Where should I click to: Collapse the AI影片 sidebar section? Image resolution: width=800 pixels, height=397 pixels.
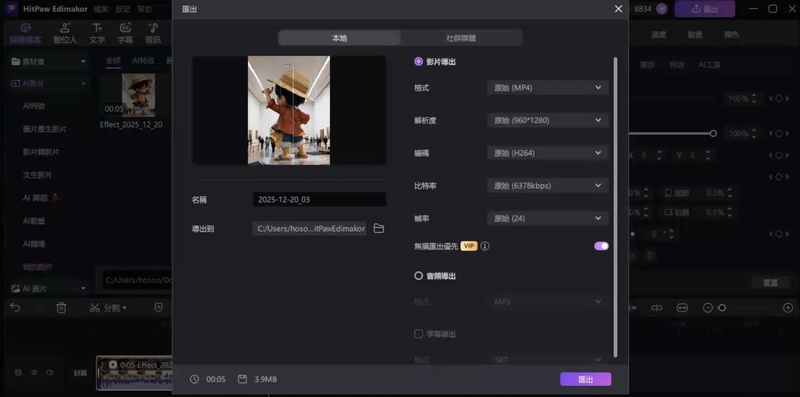click(83, 83)
